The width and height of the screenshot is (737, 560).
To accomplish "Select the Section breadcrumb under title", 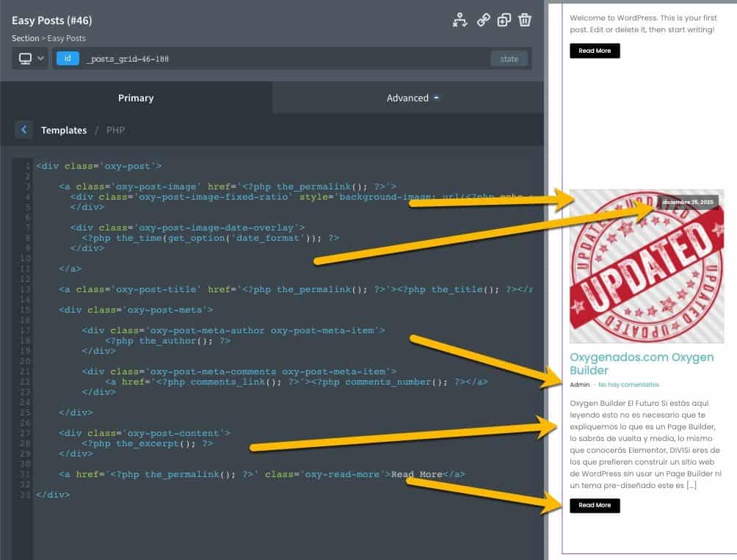I will pos(23,38).
